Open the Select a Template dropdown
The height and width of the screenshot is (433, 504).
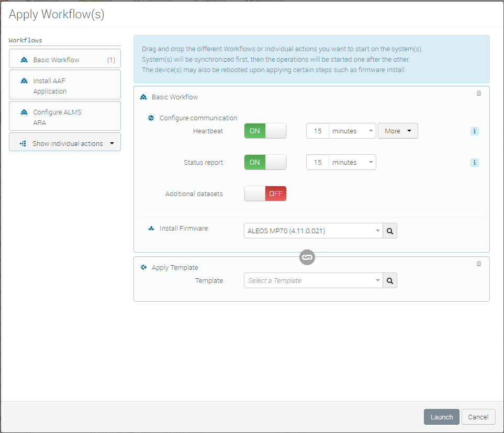pyautogui.click(x=313, y=281)
